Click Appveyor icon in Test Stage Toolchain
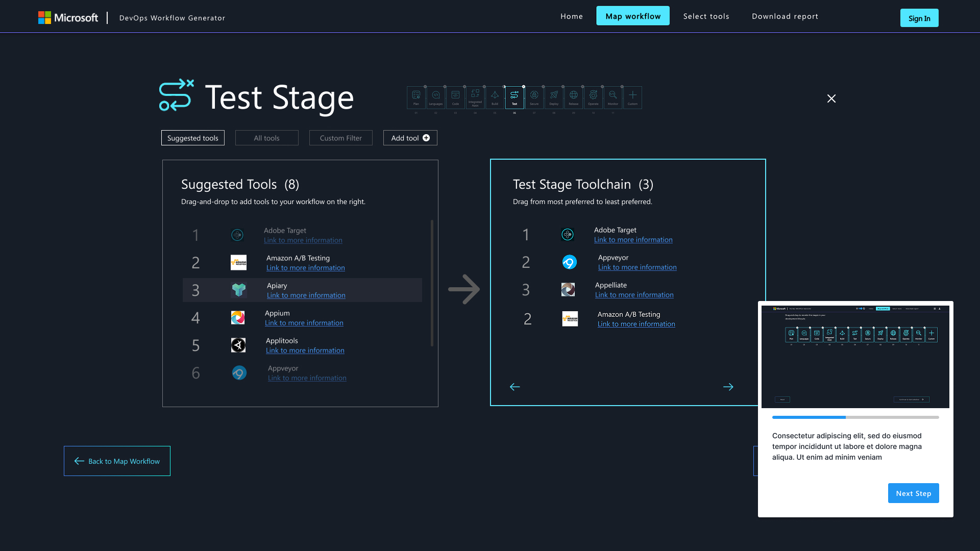This screenshot has width=980, height=551. coord(570,262)
